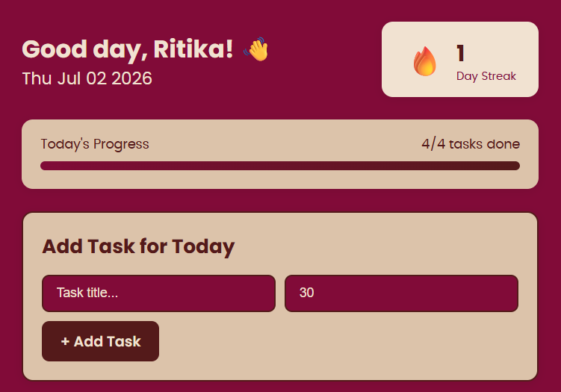Image resolution: width=561 pixels, height=392 pixels.
Task: Click the Add Task for Today heading
Action: point(138,246)
